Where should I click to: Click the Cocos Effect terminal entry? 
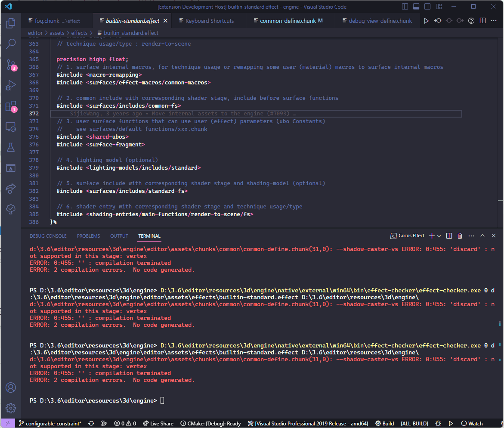pyautogui.click(x=407, y=236)
